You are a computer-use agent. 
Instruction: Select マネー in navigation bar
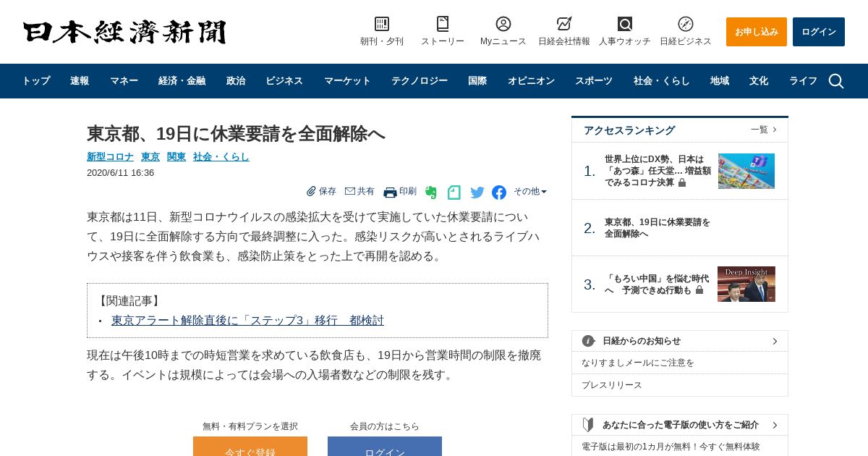click(x=124, y=81)
